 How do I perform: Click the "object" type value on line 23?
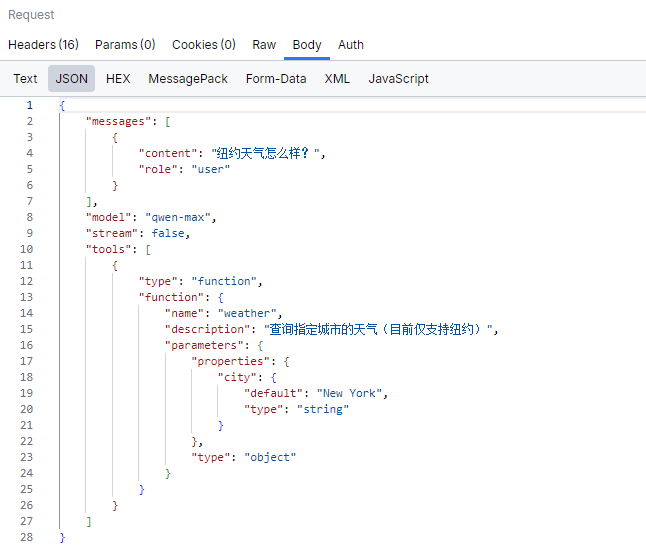coord(270,457)
